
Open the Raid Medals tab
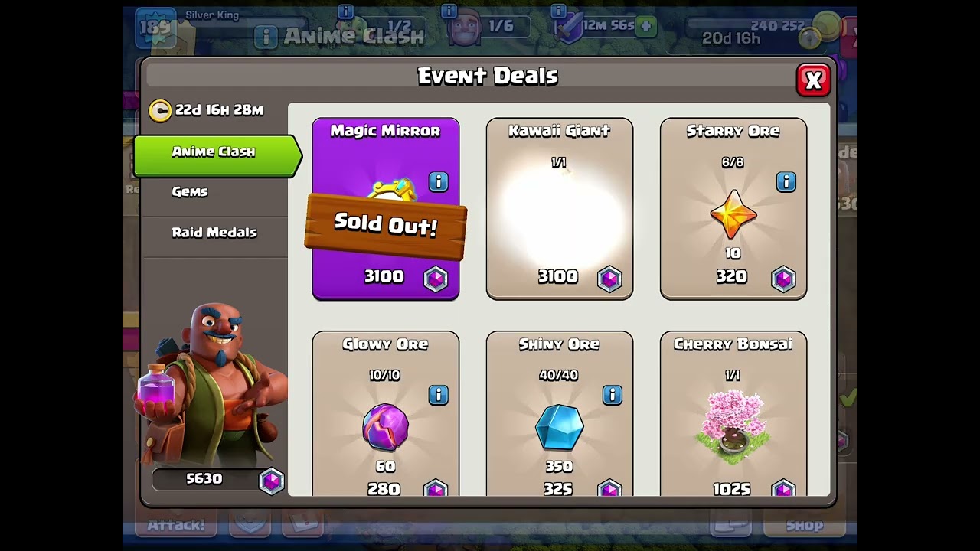click(x=214, y=233)
